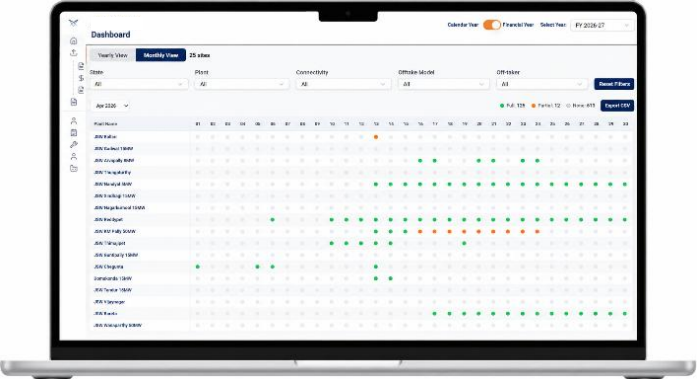Expand the State filter dropdown
This screenshot has width=697, height=379.
coord(139,84)
